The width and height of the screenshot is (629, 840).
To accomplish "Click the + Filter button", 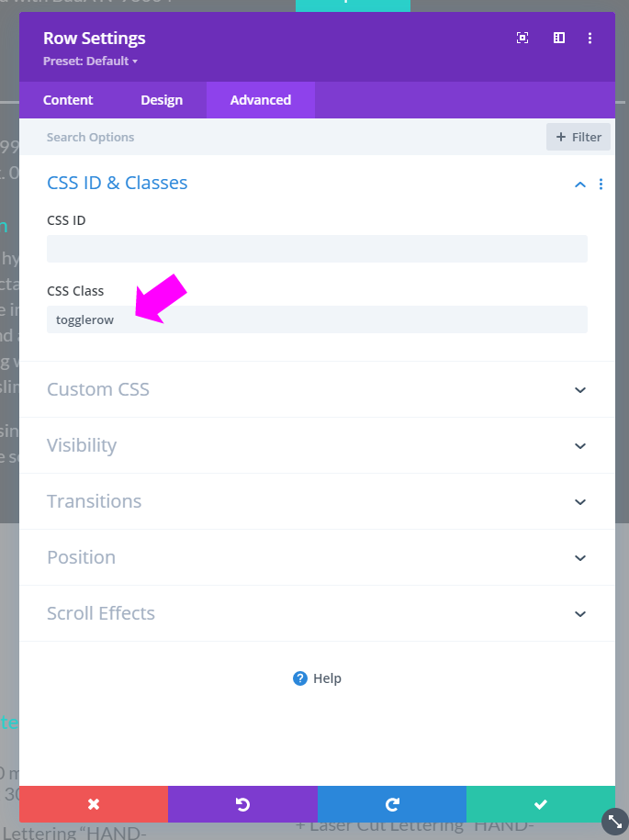I will [x=578, y=137].
